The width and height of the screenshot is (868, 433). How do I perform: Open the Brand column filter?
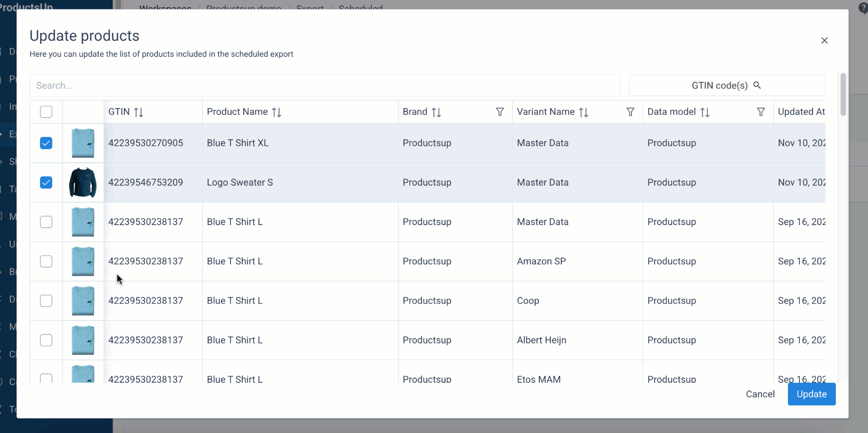pos(500,112)
